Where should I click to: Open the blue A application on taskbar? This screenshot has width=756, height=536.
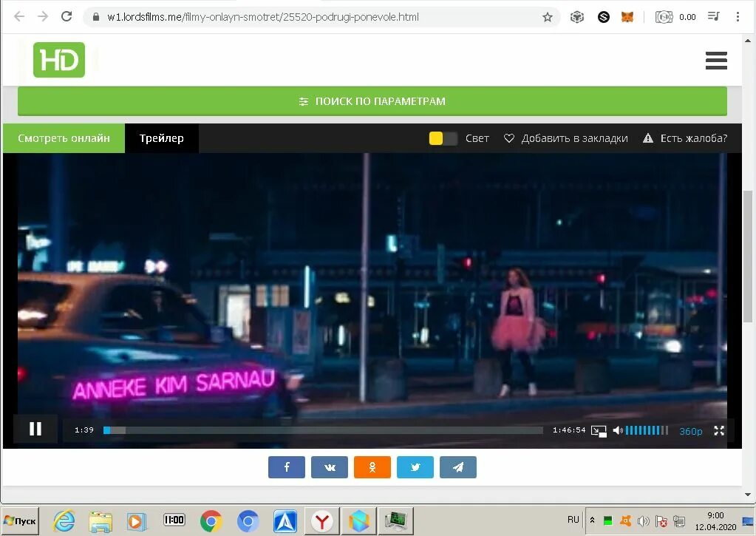[x=285, y=521]
